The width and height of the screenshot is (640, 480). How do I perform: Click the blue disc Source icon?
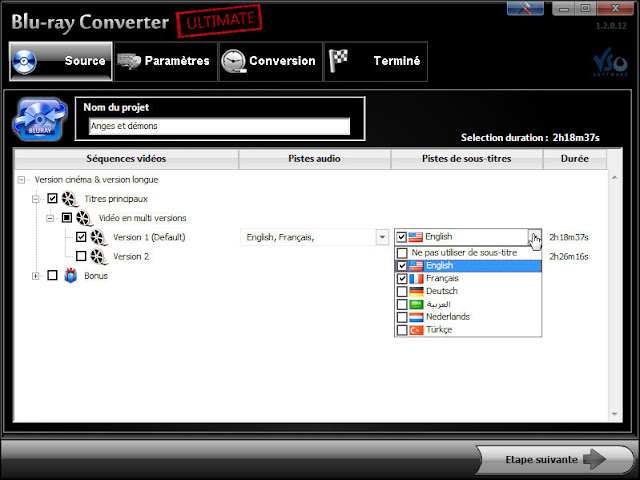pos(24,62)
